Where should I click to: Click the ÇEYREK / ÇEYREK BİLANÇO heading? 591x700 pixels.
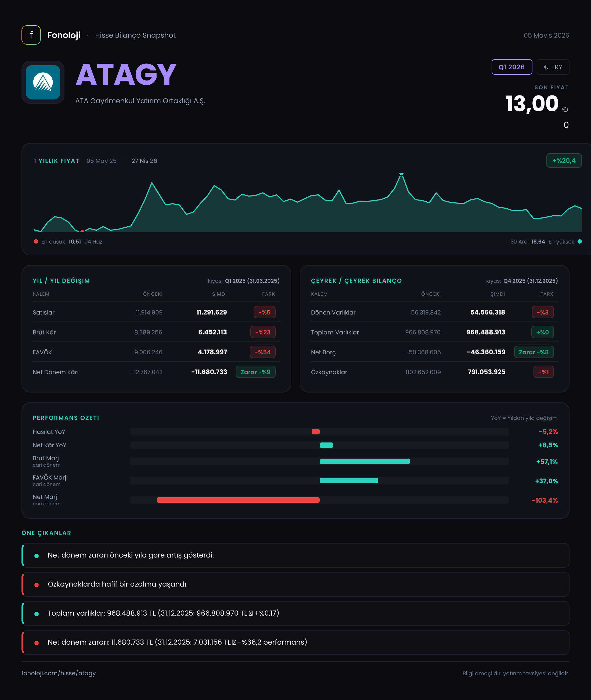tap(356, 281)
